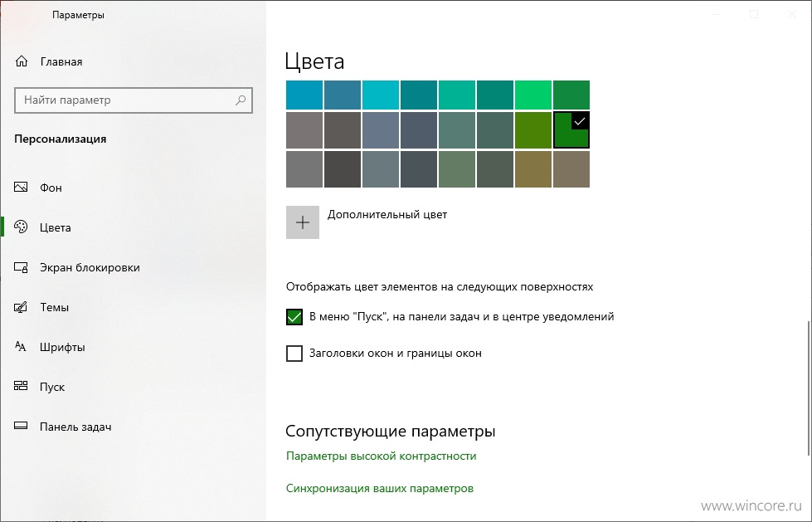
Task: Pick the khaki gold swatch
Action: click(532, 169)
